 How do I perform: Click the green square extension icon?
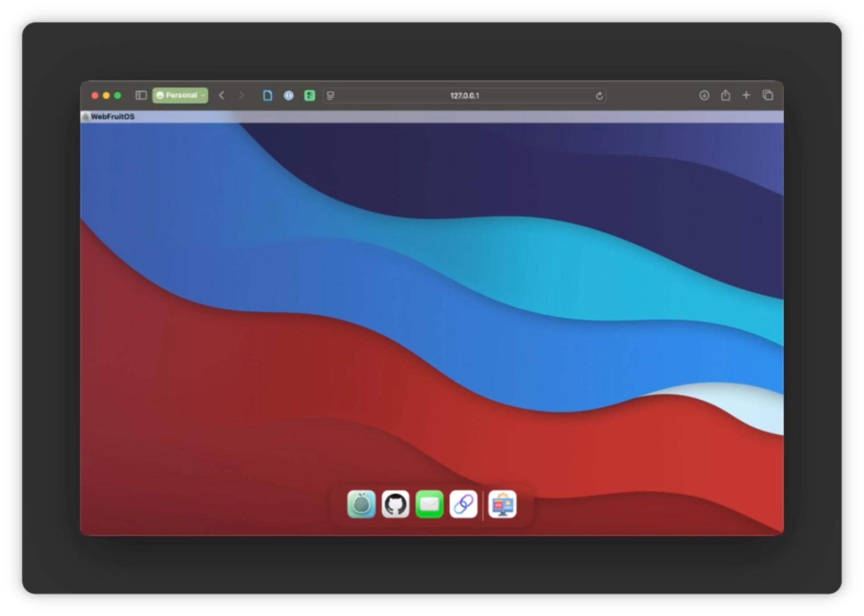(x=309, y=95)
